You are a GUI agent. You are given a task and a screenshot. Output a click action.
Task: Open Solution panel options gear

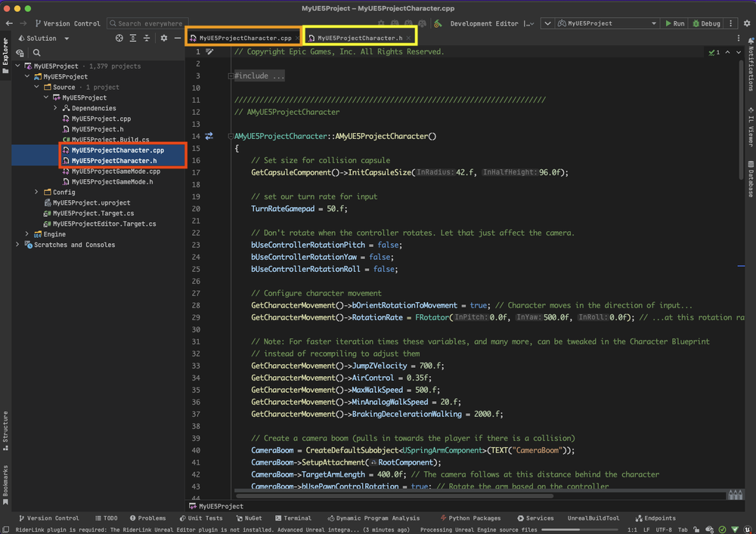164,38
